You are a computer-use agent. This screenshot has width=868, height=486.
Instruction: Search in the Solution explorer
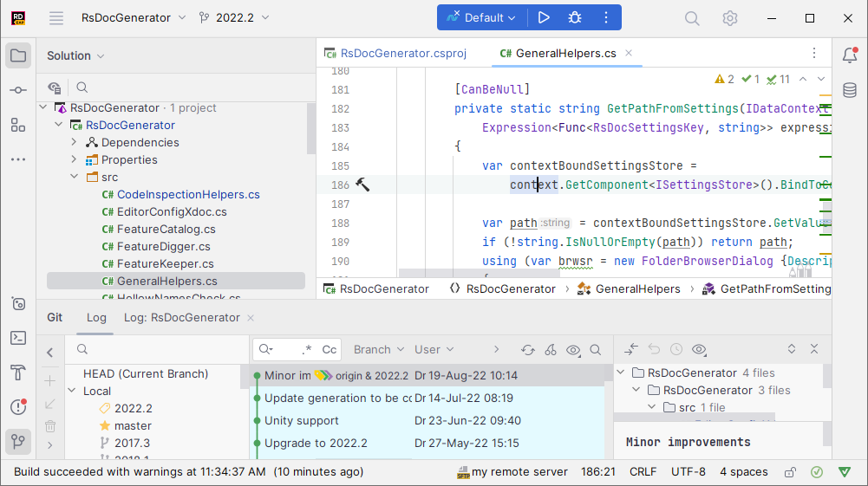[x=82, y=87]
